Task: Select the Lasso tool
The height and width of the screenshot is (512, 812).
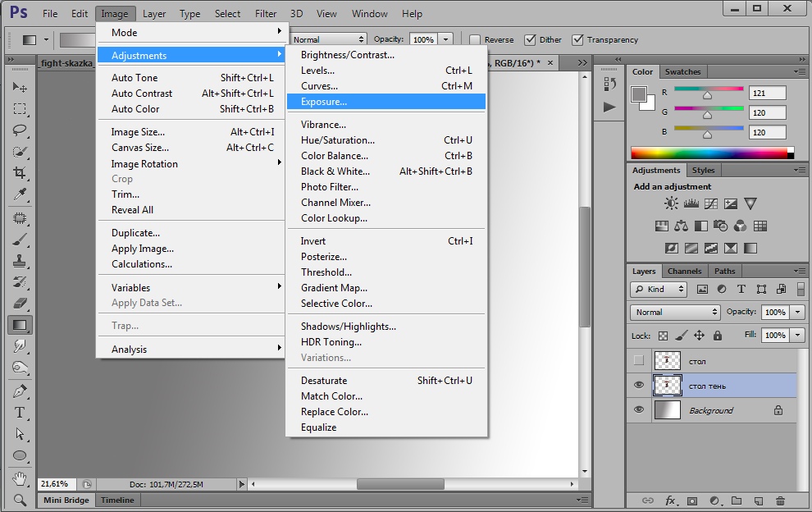Action: (20, 130)
